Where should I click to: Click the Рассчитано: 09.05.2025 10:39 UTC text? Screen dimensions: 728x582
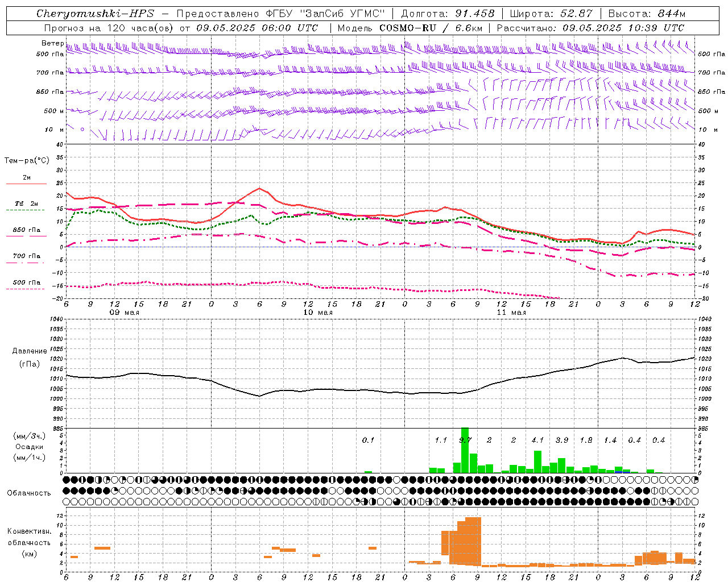point(590,28)
